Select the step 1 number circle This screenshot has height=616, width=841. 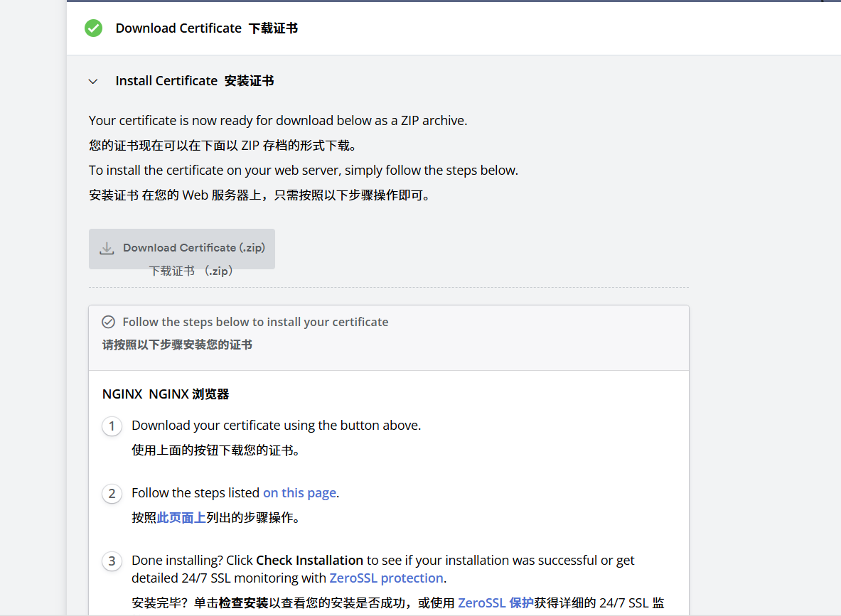(112, 426)
